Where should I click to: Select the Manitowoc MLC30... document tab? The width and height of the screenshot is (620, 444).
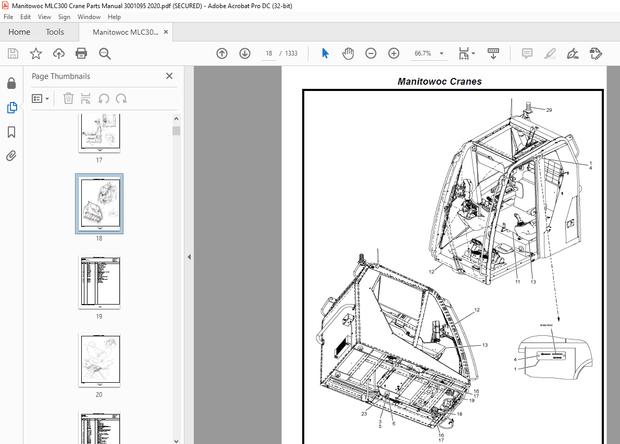pos(125,32)
